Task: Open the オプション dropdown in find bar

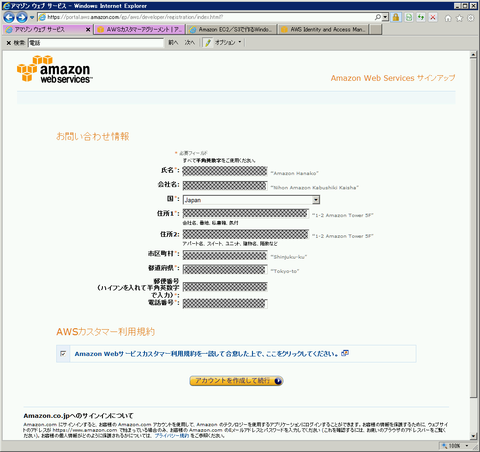Action: coord(228,43)
